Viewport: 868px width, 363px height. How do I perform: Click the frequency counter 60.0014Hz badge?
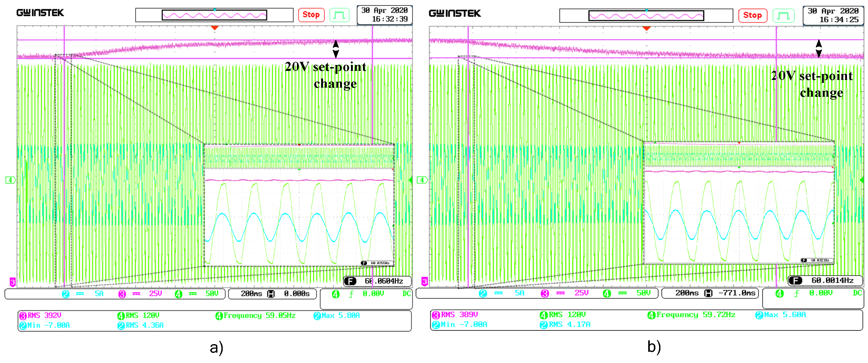click(x=825, y=280)
